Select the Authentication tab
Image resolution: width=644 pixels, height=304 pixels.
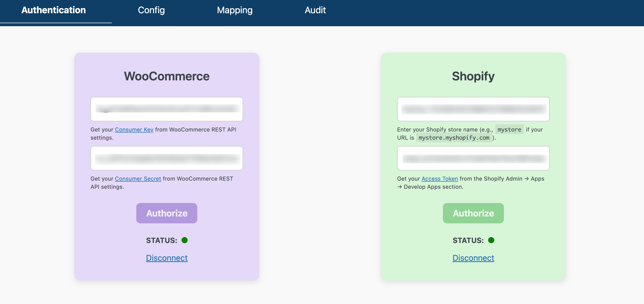coord(54,10)
